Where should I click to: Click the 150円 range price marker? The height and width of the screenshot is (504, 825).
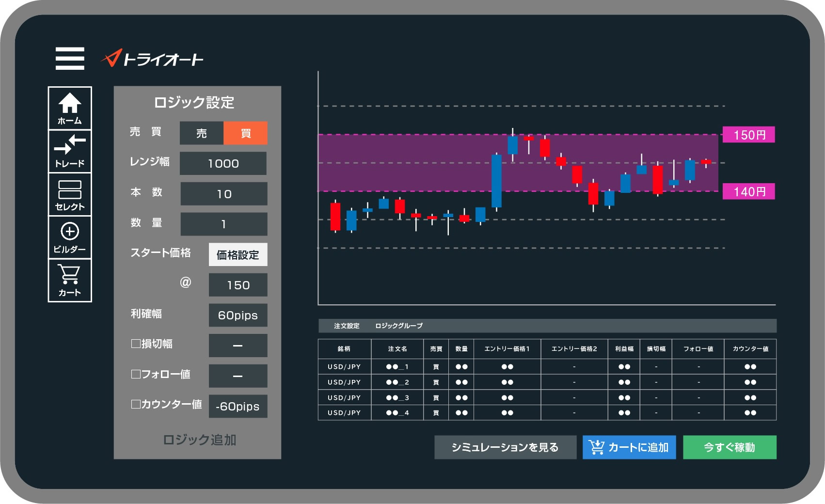[x=748, y=135]
